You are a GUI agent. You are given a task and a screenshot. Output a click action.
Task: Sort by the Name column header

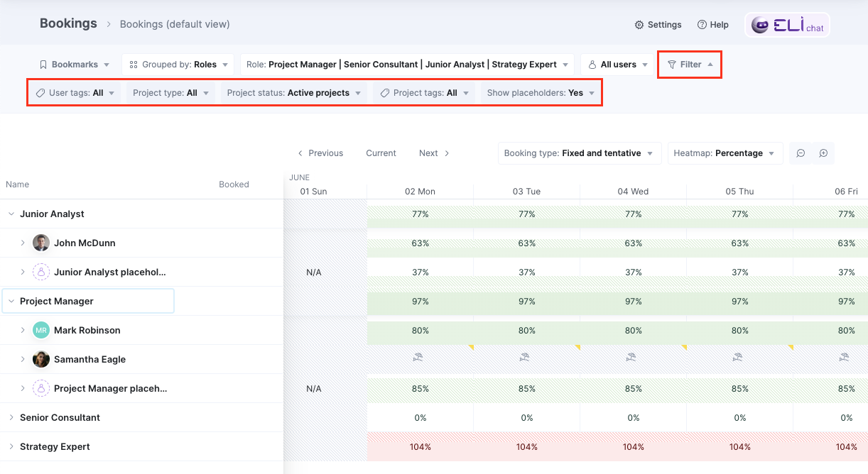pyautogui.click(x=18, y=184)
